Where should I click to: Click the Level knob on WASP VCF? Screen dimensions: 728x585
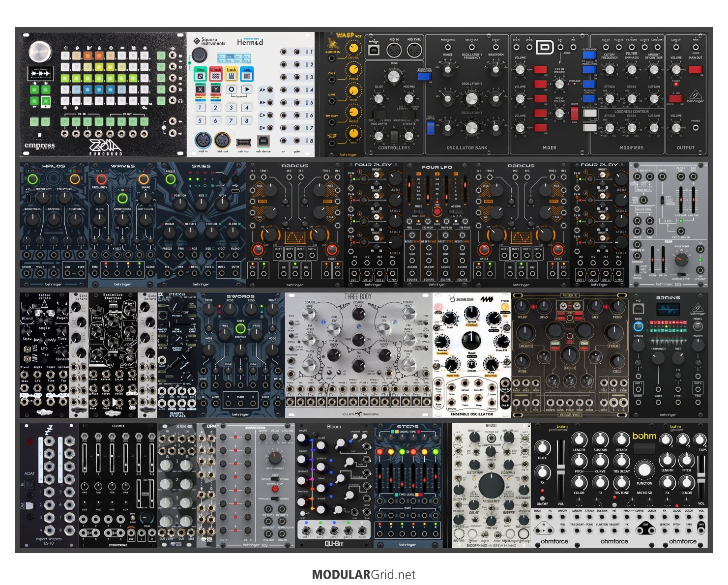tap(352, 48)
